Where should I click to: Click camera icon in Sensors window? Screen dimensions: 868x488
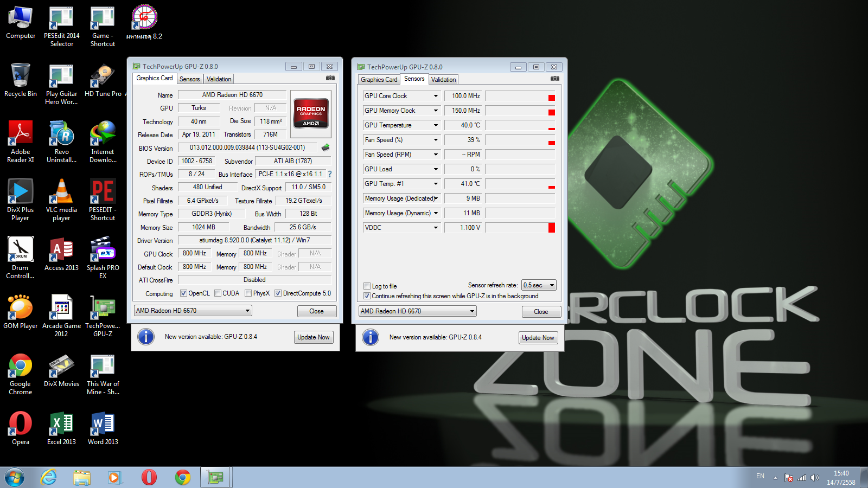pos(554,79)
